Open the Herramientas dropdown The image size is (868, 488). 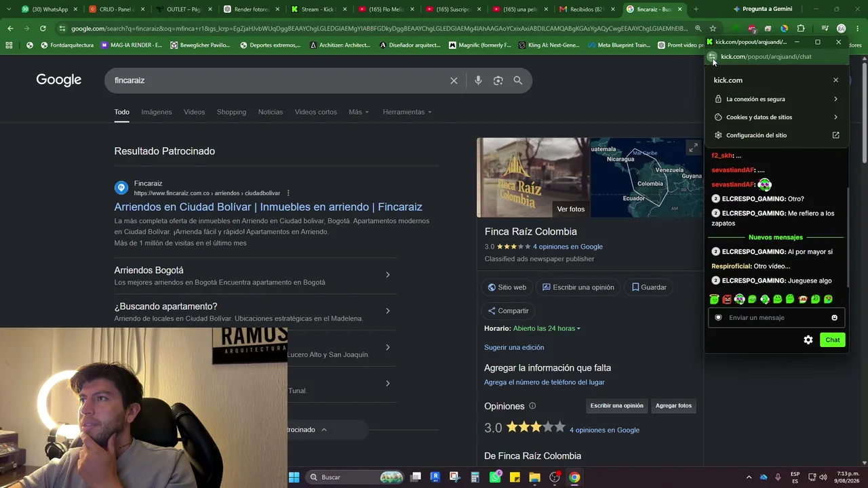pos(407,112)
